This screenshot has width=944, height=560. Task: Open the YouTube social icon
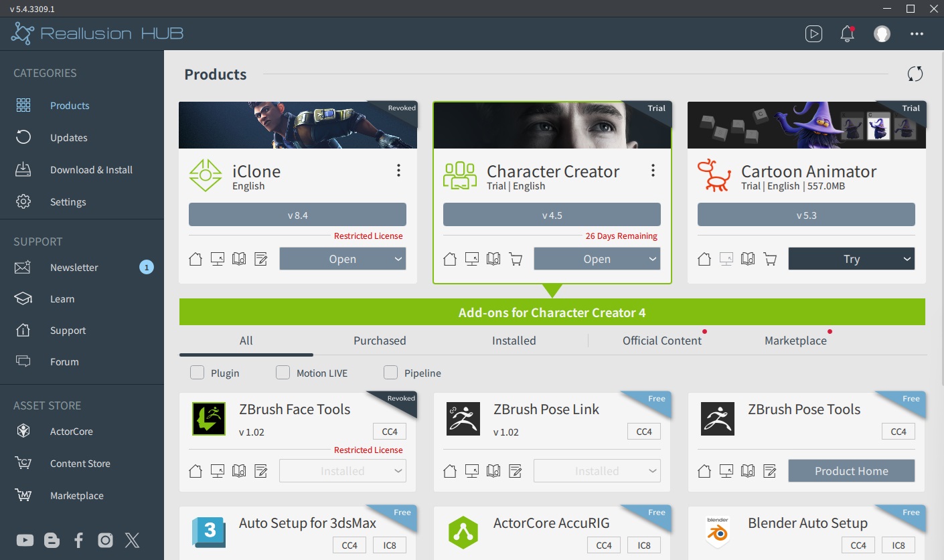coord(25,540)
